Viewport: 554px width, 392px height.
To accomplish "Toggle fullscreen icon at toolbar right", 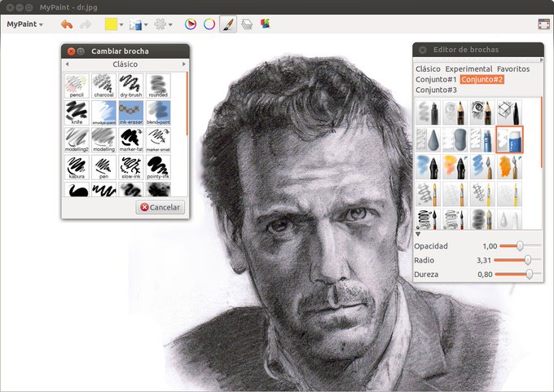I will 543,24.
